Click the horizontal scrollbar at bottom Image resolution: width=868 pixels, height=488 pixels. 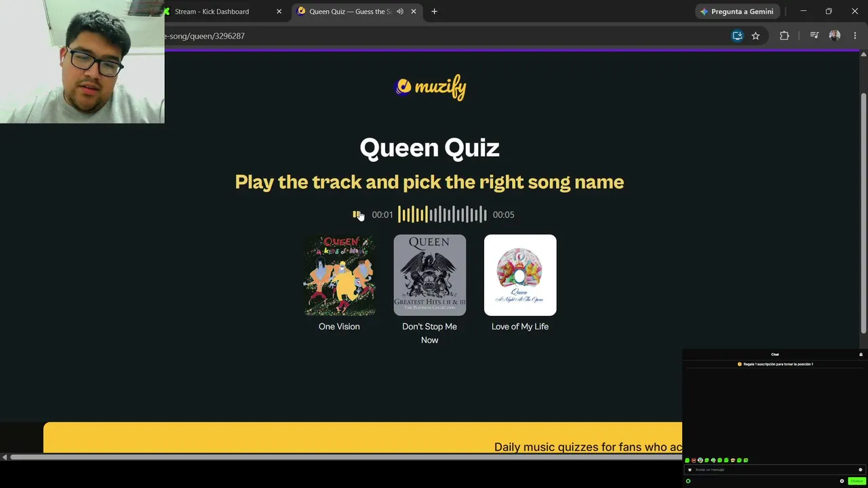(346, 457)
